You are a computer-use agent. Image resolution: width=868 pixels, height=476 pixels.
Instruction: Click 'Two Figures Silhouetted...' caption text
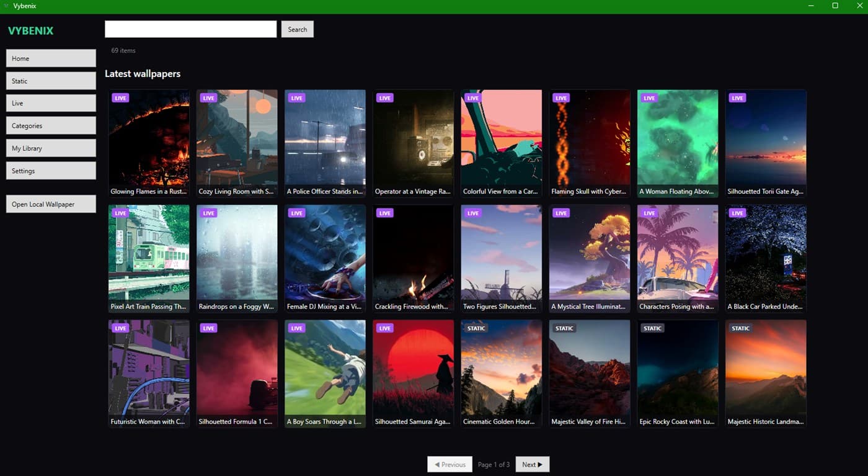point(500,307)
